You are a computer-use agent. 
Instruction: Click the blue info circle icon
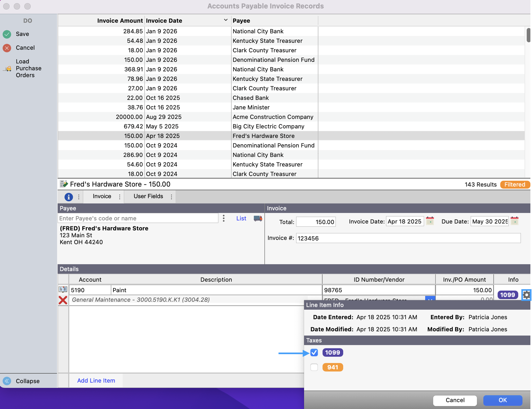pyautogui.click(x=69, y=197)
